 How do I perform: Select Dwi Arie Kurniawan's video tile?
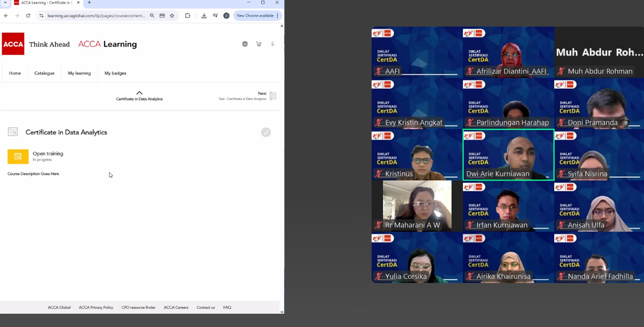(508, 154)
